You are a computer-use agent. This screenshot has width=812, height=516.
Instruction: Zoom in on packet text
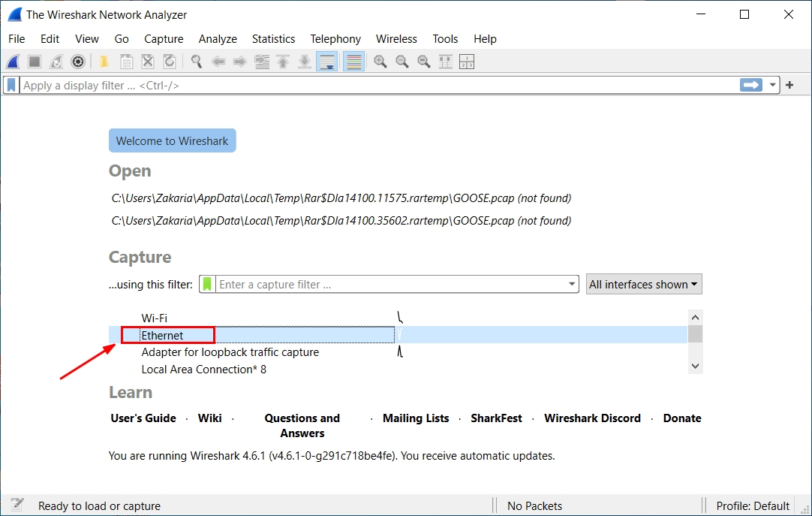click(380, 62)
